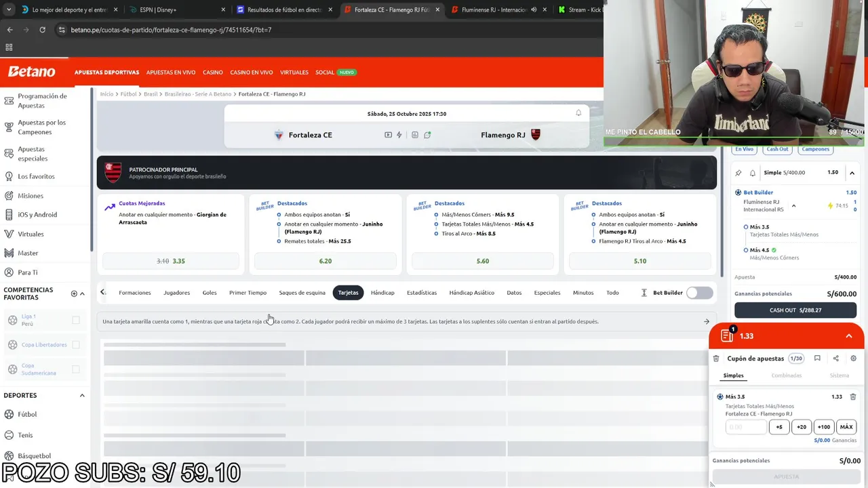Click the match notification bell icon
Viewport: 868px width, 488px height.
click(x=578, y=113)
